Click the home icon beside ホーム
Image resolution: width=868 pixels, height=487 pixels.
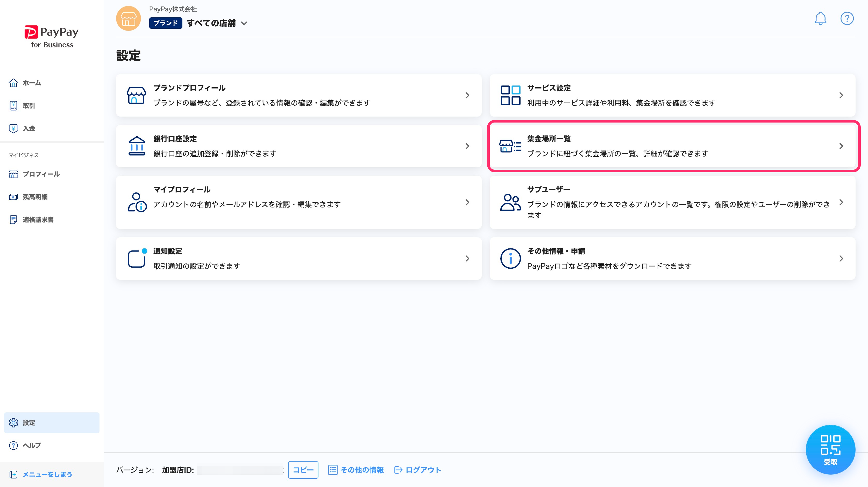point(13,83)
